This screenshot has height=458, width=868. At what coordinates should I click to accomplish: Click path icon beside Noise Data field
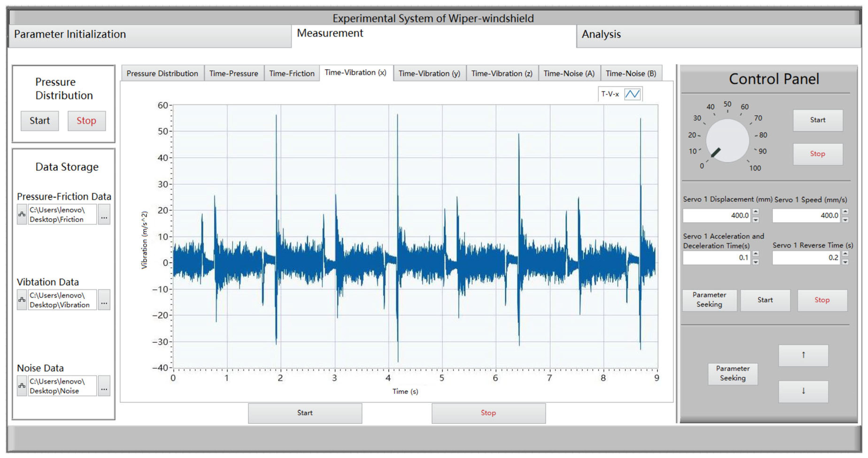22,386
